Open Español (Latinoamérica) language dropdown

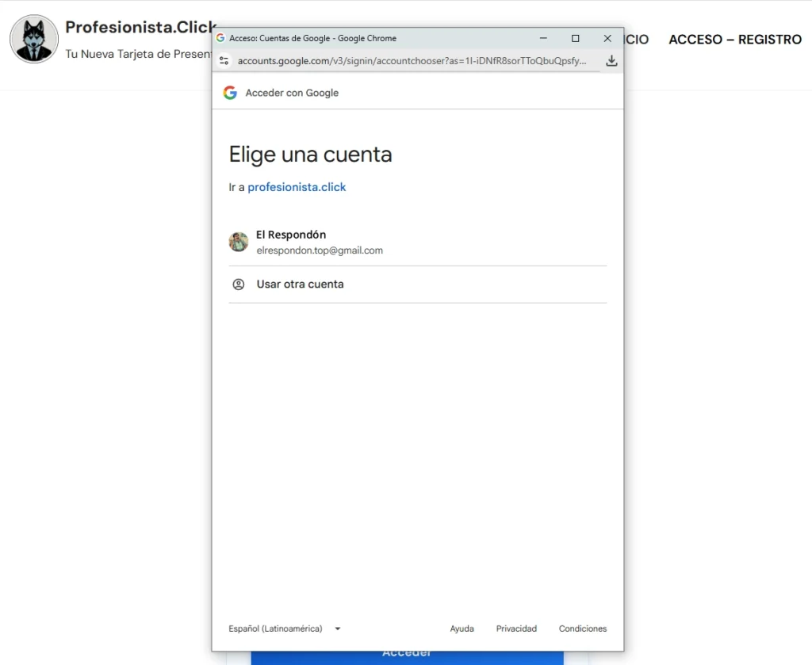[285, 629]
